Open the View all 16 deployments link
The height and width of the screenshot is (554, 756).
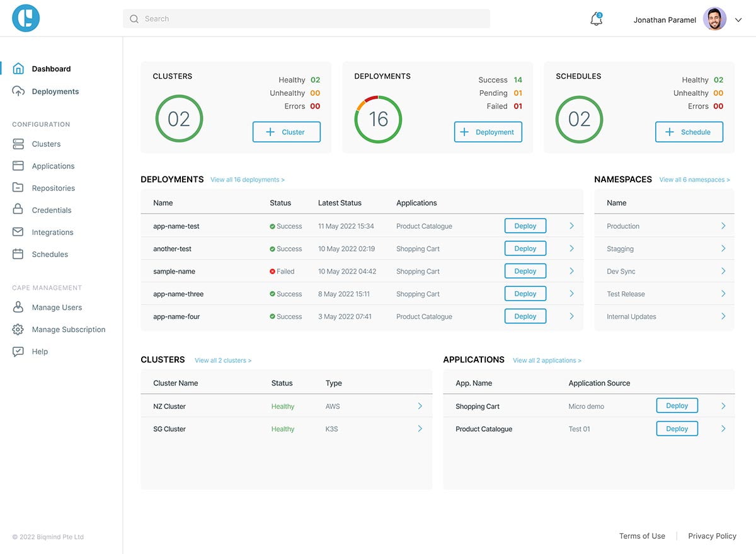247,179
